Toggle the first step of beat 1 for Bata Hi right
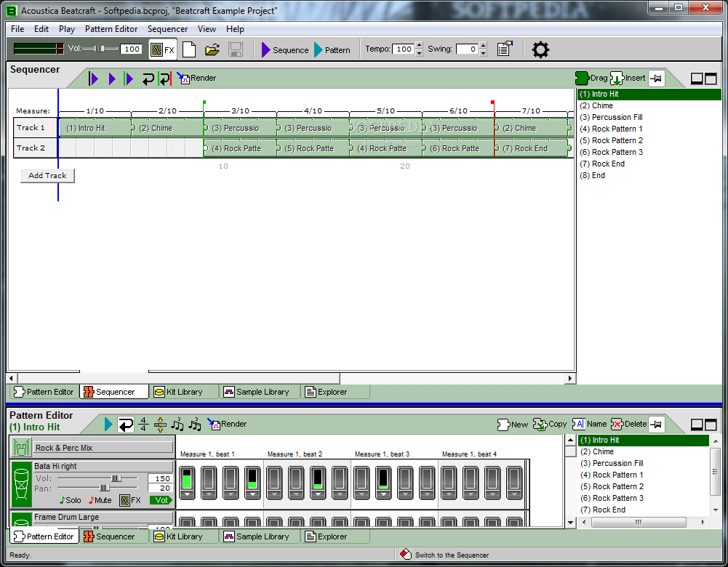 (x=187, y=478)
